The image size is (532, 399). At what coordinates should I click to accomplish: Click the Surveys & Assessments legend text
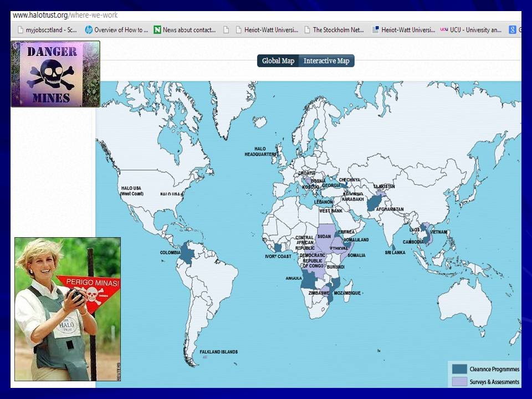[494, 382]
